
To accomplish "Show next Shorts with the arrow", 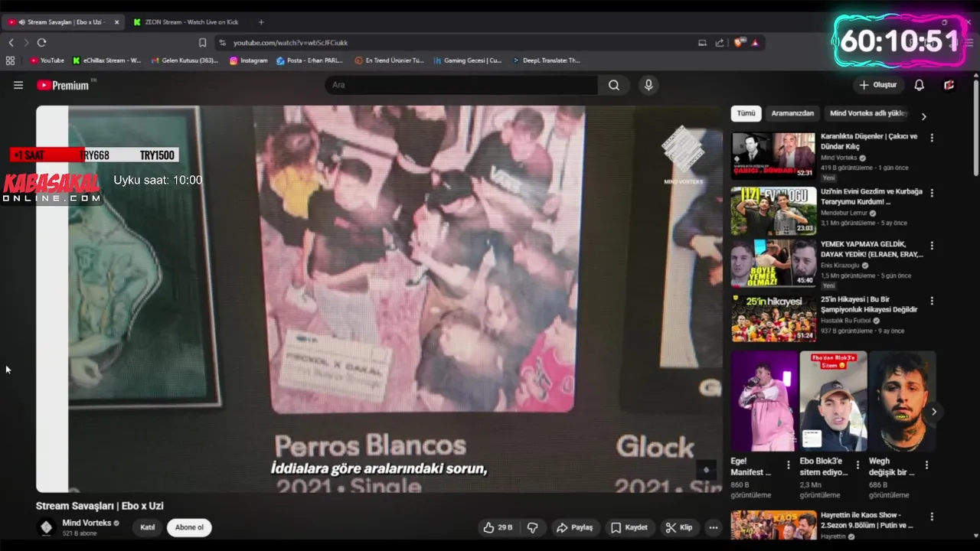I will click(934, 412).
